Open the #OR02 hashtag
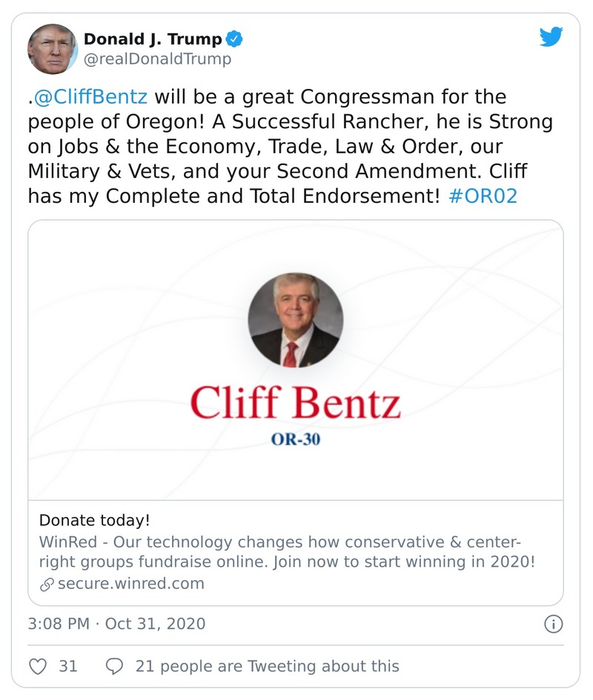The image size is (593, 700). click(x=483, y=197)
